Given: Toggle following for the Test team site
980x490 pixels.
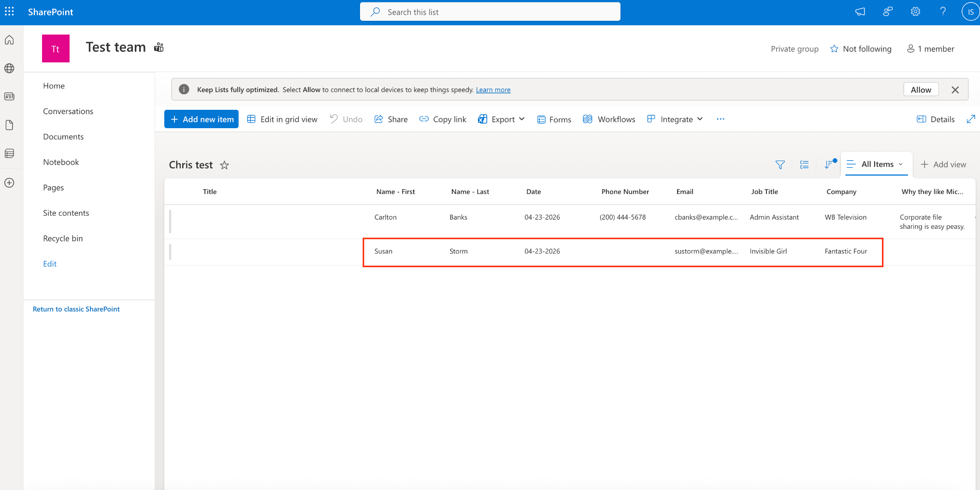Looking at the screenshot, I should [x=861, y=48].
